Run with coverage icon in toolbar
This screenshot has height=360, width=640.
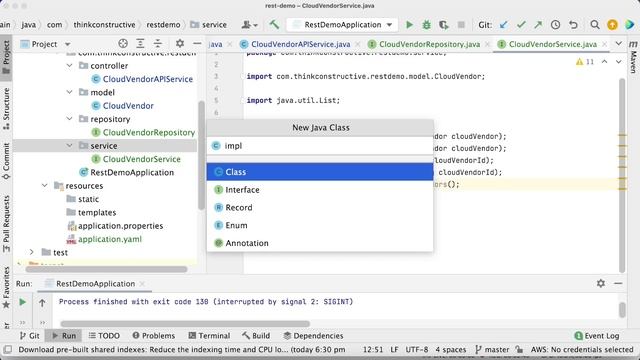tap(444, 25)
